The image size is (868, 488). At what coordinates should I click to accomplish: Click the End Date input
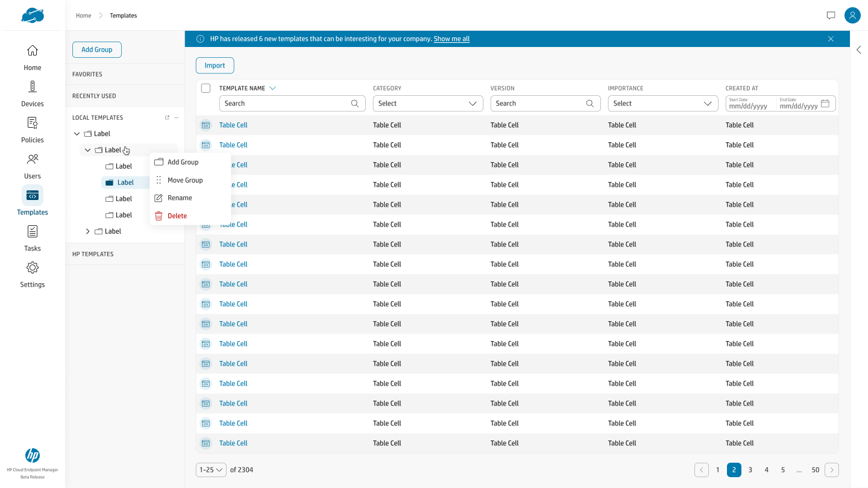click(x=799, y=104)
